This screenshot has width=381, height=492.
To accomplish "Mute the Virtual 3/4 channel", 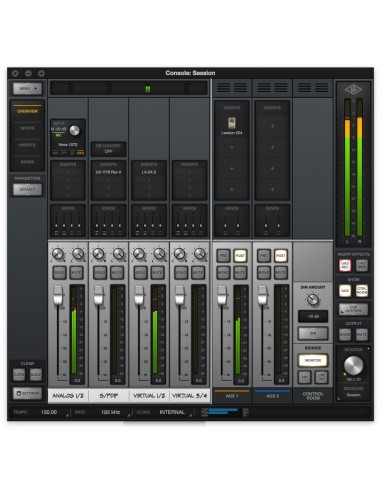I will (x=198, y=273).
